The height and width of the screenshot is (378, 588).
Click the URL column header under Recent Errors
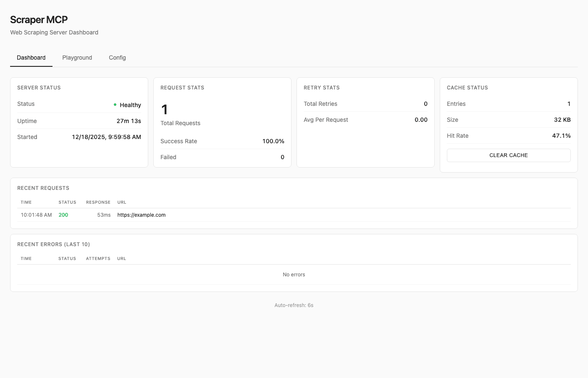(121, 258)
